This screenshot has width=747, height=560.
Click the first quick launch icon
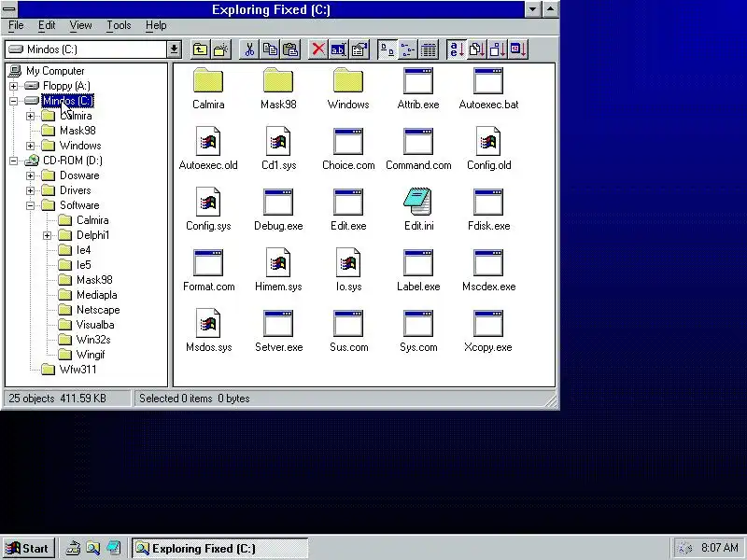click(73, 548)
